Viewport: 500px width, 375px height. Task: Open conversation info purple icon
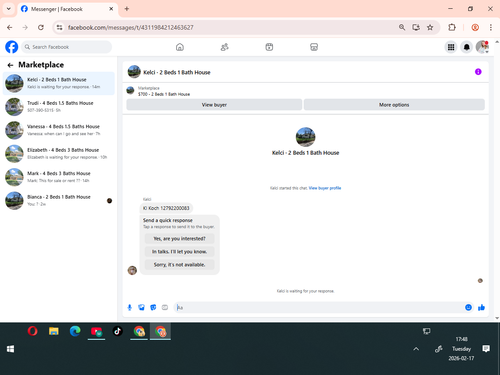(478, 72)
